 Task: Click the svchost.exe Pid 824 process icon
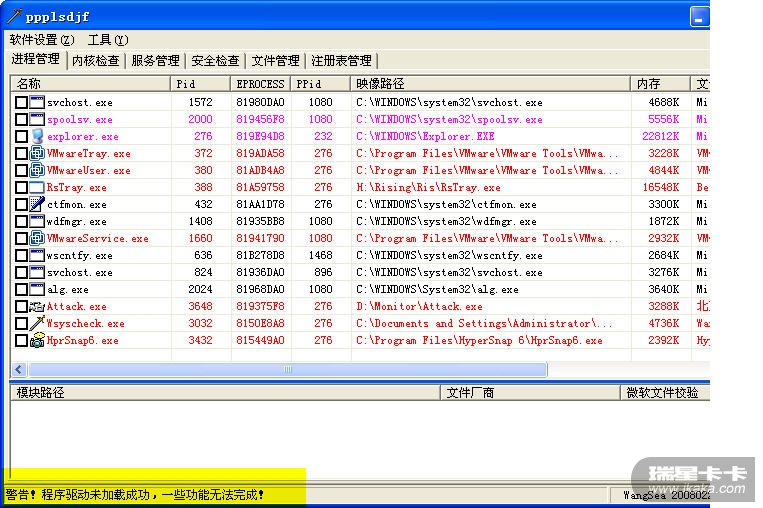37,272
